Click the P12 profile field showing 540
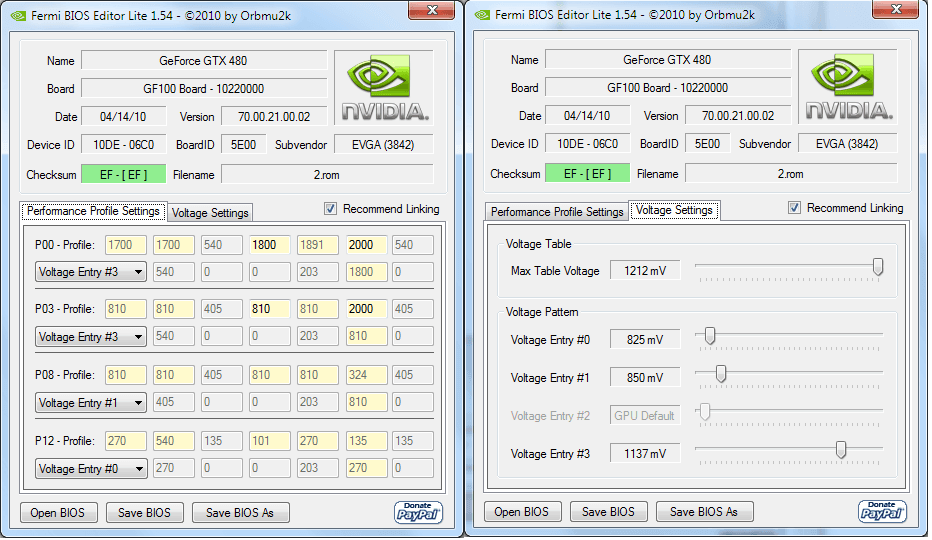The height and width of the screenshot is (540, 932). pos(174,441)
